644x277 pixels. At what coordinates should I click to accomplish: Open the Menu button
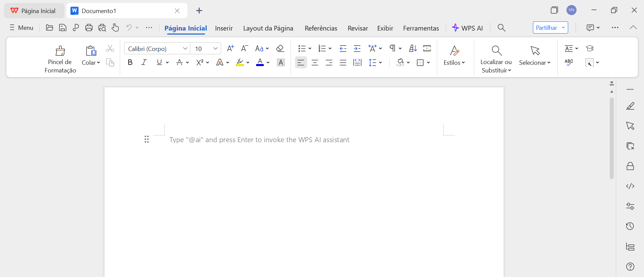(21, 27)
